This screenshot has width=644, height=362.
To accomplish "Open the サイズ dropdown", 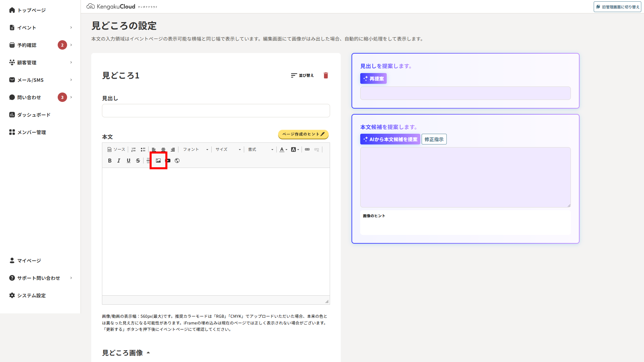I will (x=228, y=149).
